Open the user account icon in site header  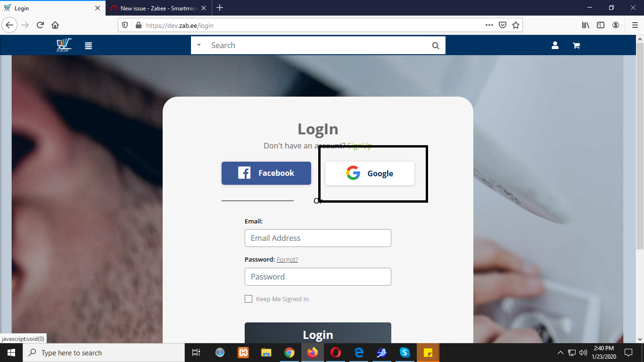coord(555,45)
